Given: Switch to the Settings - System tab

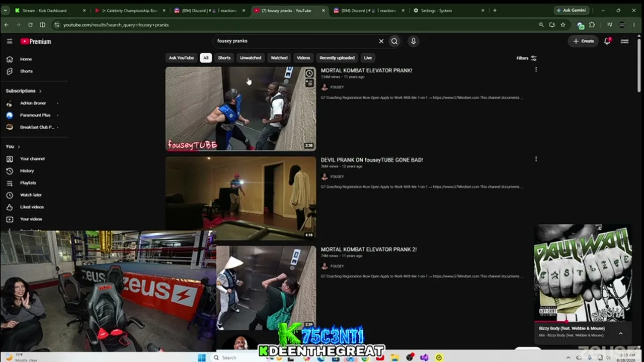Looking at the screenshot, I should click(x=449, y=10).
